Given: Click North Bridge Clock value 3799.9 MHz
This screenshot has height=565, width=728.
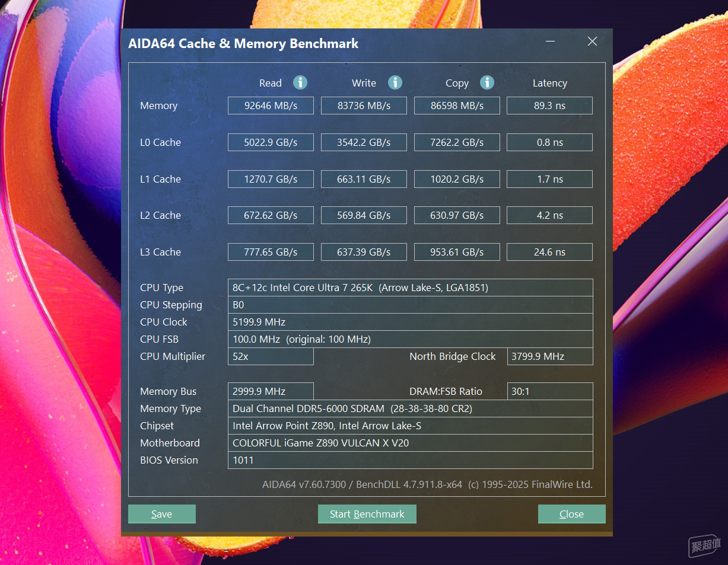Looking at the screenshot, I should [550, 356].
